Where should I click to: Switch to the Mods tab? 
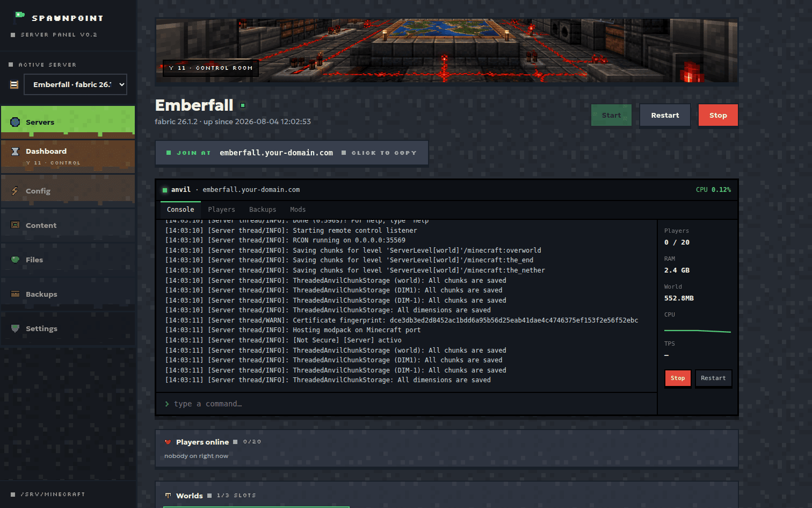pyautogui.click(x=298, y=210)
